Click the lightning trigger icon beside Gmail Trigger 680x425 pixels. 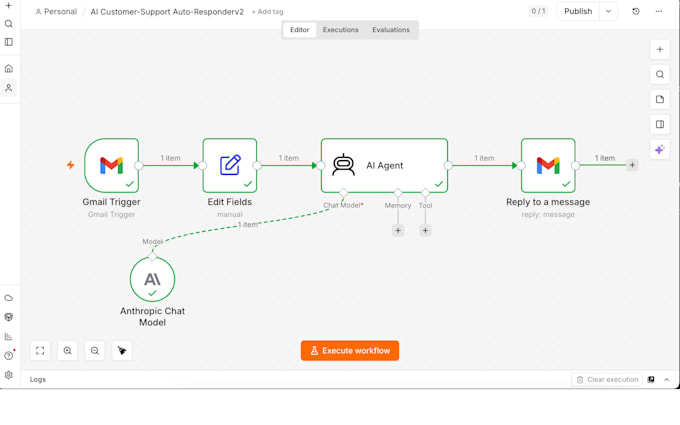click(x=71, y=165)
